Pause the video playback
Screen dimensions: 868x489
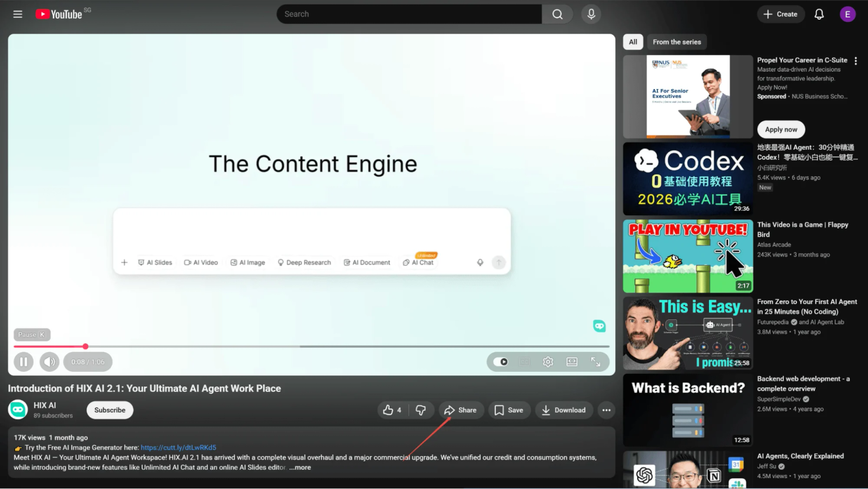[x=23, y=362]
